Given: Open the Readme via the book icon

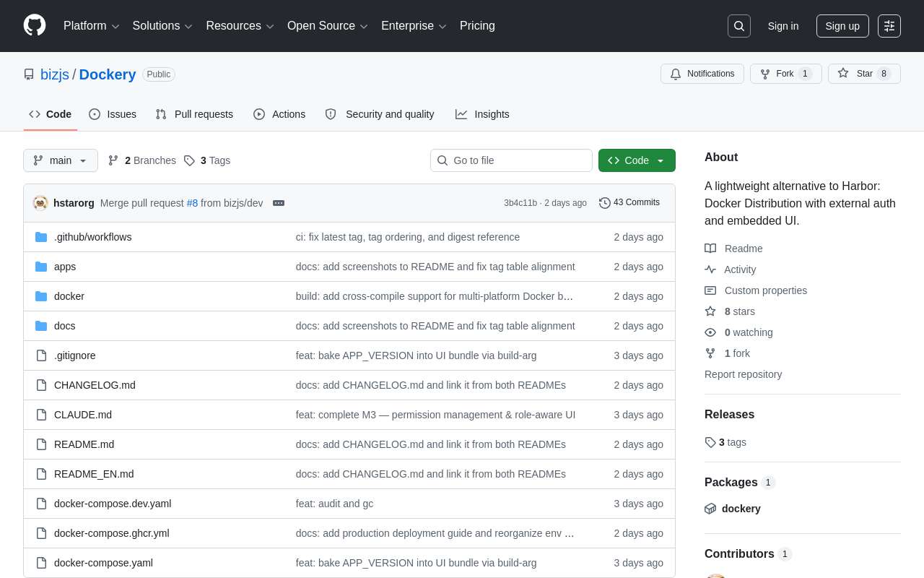Looking at the screenshot, I should (710, 249).
